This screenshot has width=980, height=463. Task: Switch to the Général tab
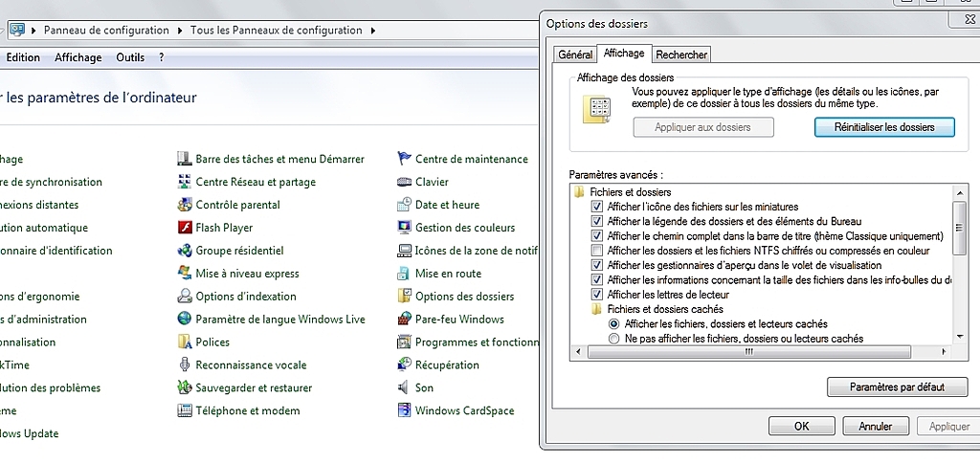tap(575, 55)
